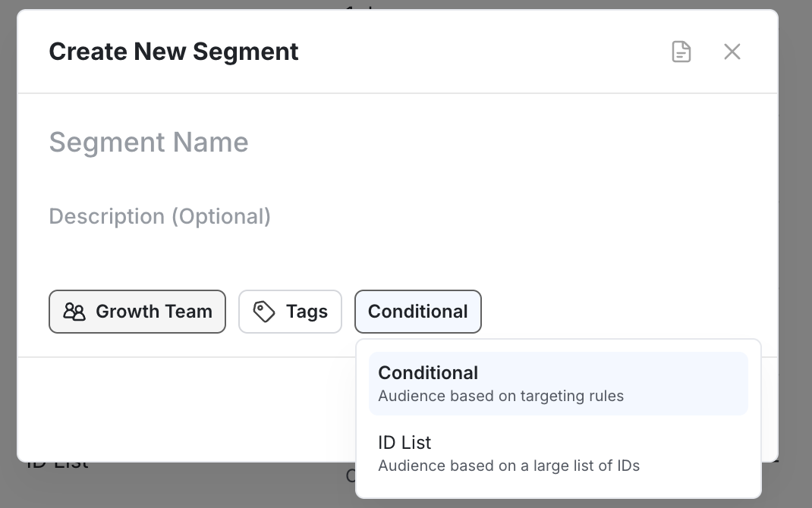Screen dimensions: 812x508
Task: Click the Description optional text field
Action: coord(228,216)
